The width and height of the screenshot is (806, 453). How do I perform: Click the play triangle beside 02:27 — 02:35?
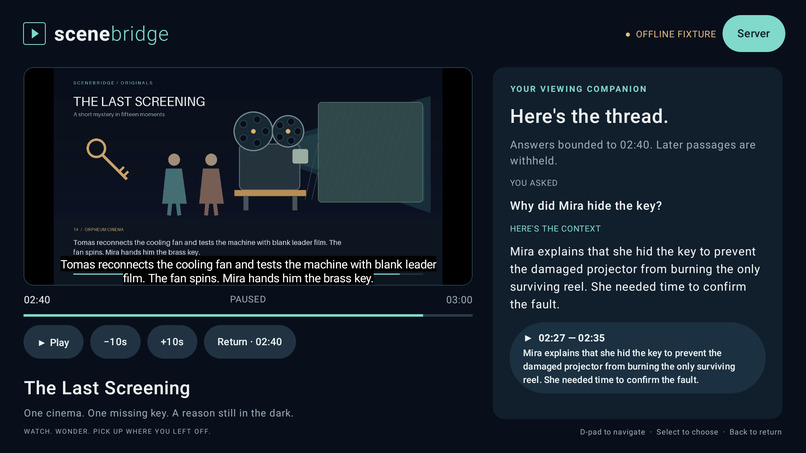point(527,338)
